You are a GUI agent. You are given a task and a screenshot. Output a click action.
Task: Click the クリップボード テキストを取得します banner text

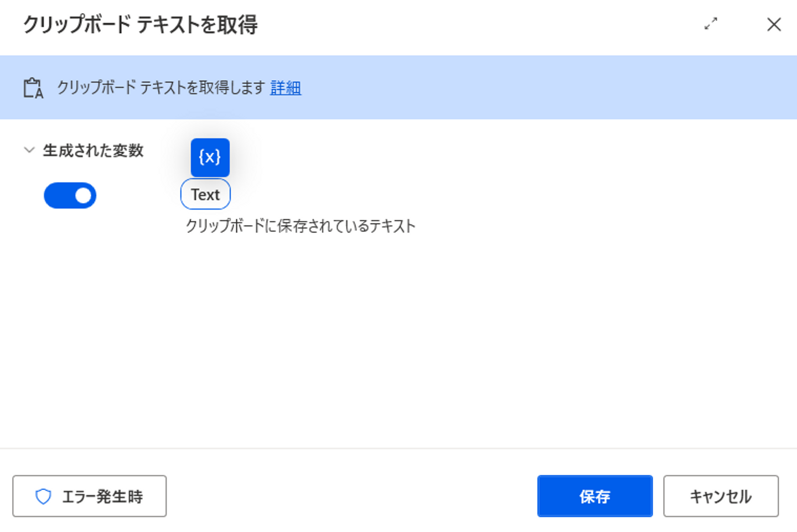click(161, 88)
